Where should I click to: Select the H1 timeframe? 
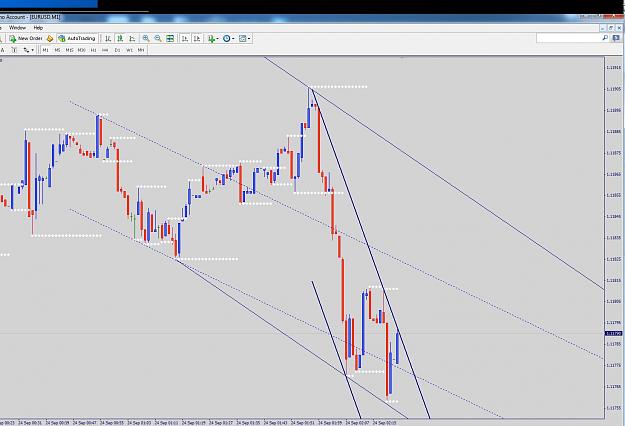[93, 50]
